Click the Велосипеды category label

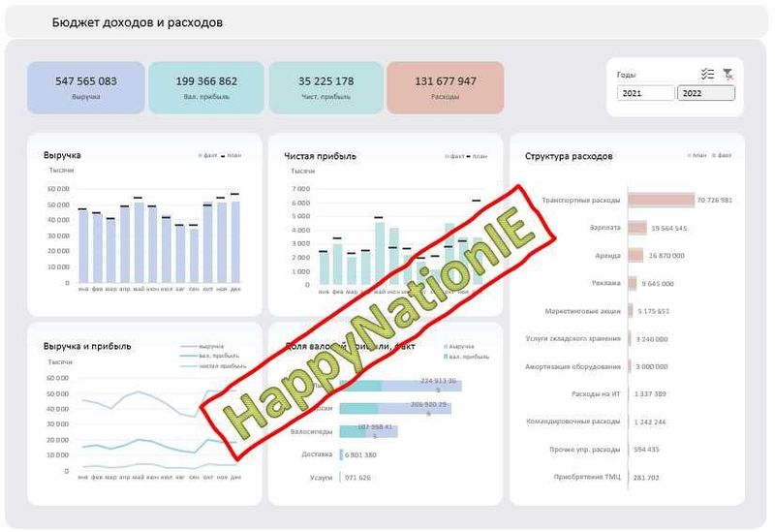tap(311, 431)
